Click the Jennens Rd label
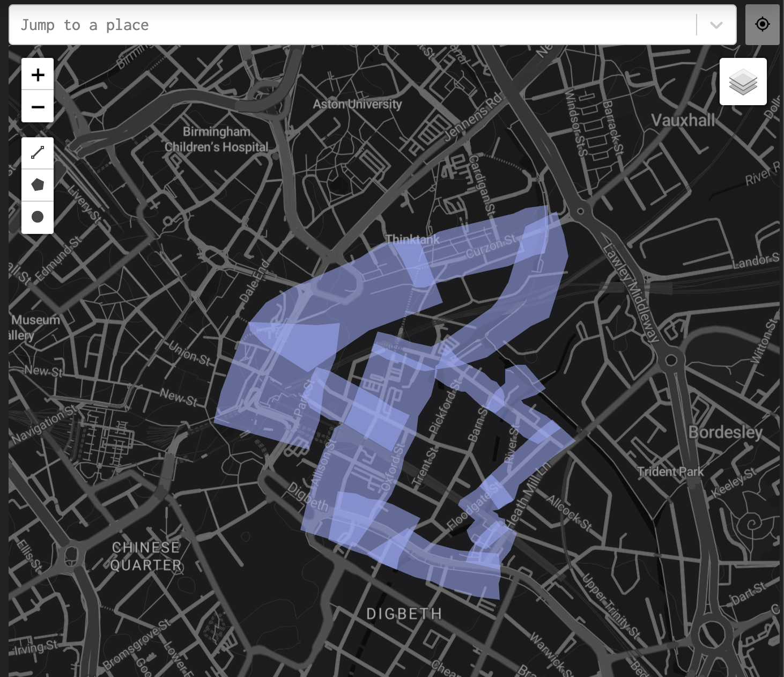The image size is (784, 677). (x=474, y=117)
